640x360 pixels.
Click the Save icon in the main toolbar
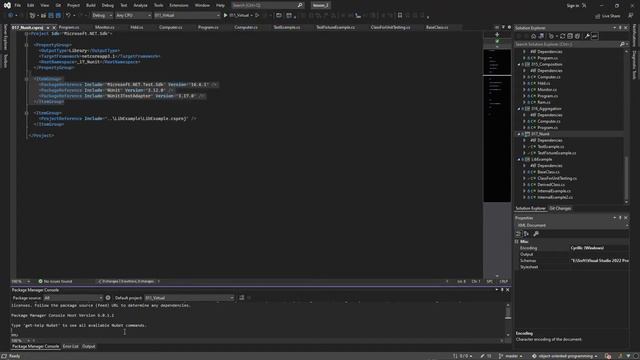click(x=51, y=16)
